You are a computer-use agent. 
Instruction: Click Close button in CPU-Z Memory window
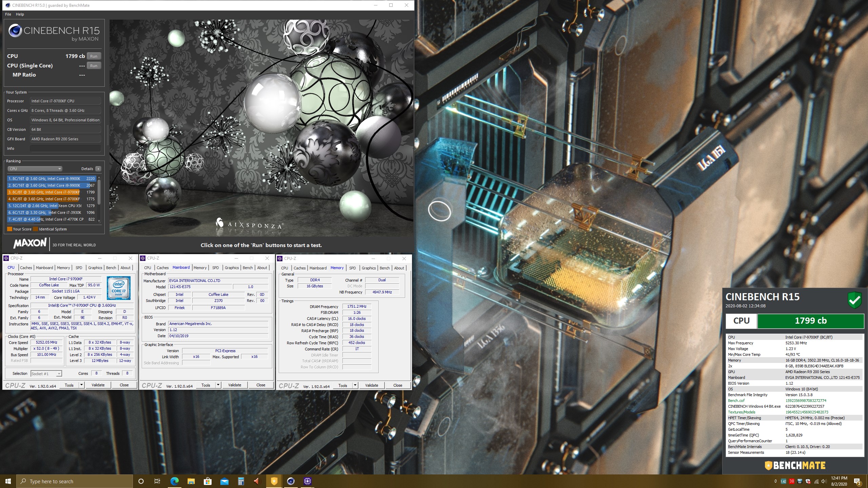398,385
